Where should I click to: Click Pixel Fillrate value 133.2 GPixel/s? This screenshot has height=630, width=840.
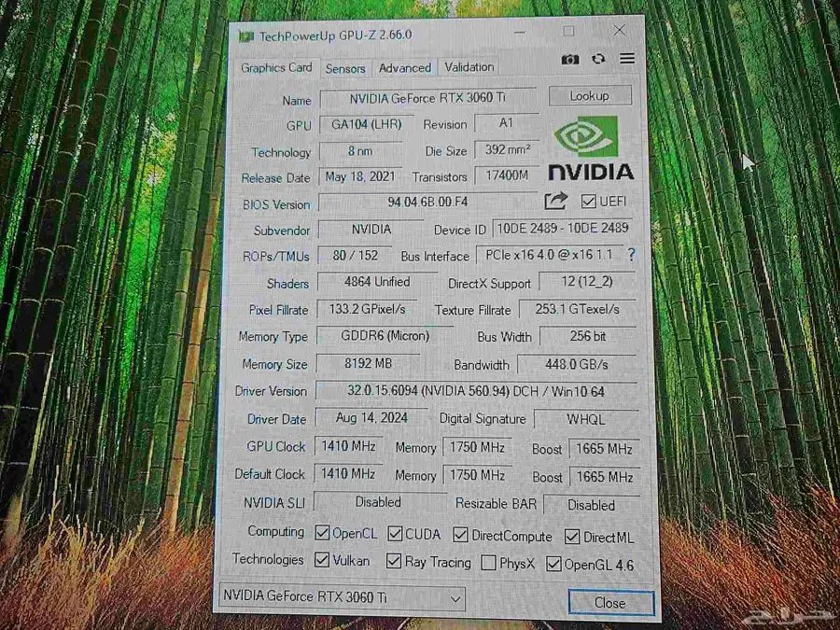click(367, 309)
